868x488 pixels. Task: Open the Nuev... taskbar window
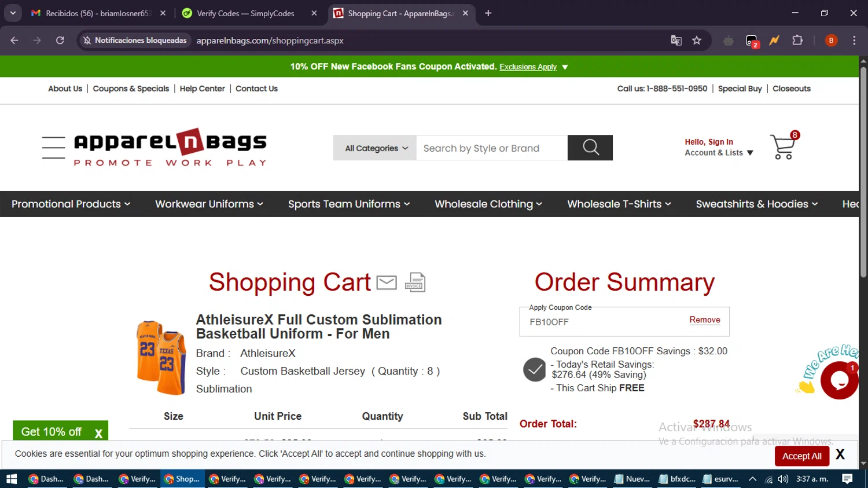(632, 479)
